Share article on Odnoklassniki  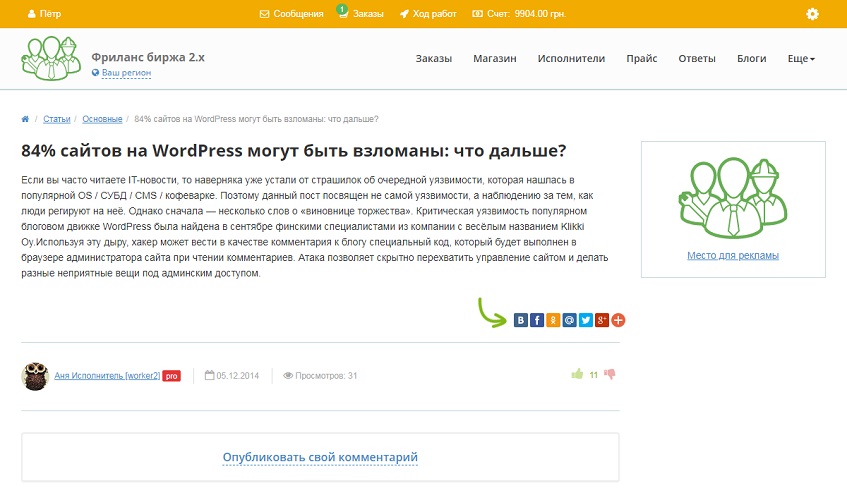[553, 320]
